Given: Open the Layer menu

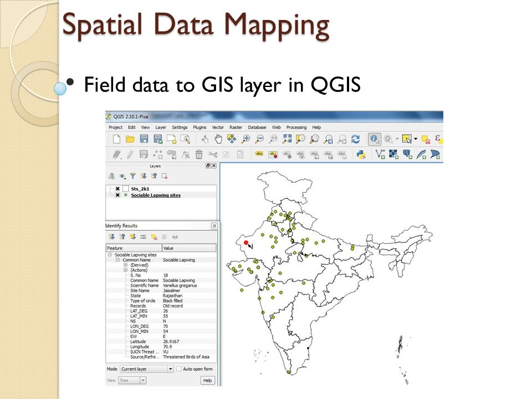Looking at the screenshot, I should (x=161, y=127).
